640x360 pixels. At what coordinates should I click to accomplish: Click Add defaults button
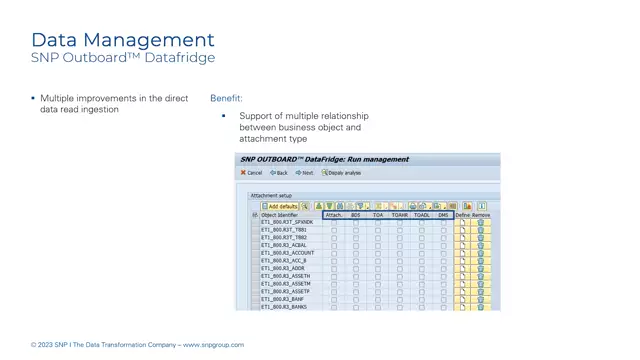[280, 206]
